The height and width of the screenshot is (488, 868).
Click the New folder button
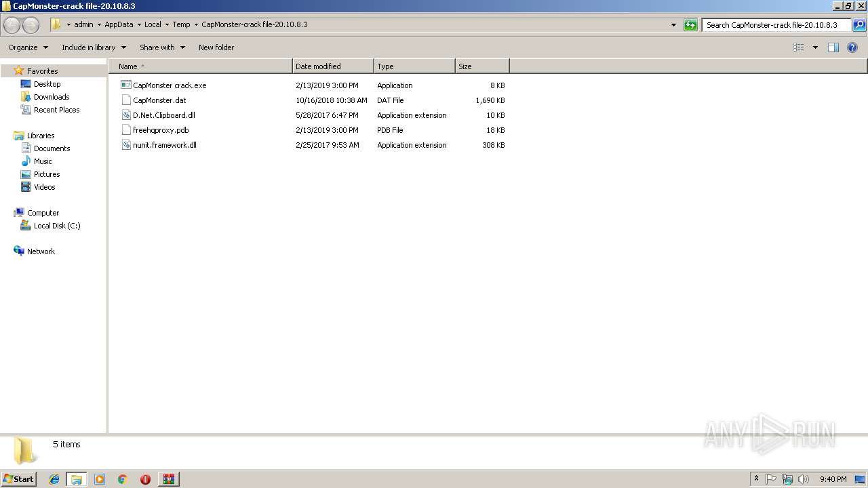click(x=216, y=47)
